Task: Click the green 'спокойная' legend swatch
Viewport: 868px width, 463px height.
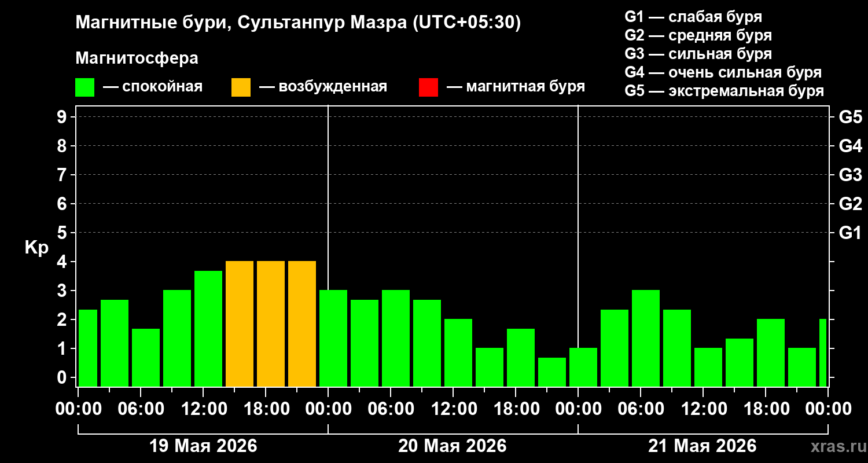Action: pos(85,87)
